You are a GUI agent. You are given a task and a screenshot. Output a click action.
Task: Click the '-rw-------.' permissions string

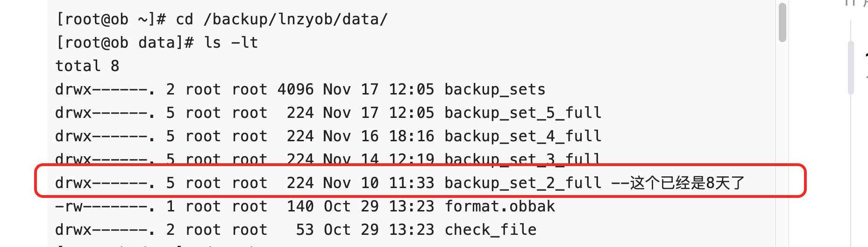(105, 206)
